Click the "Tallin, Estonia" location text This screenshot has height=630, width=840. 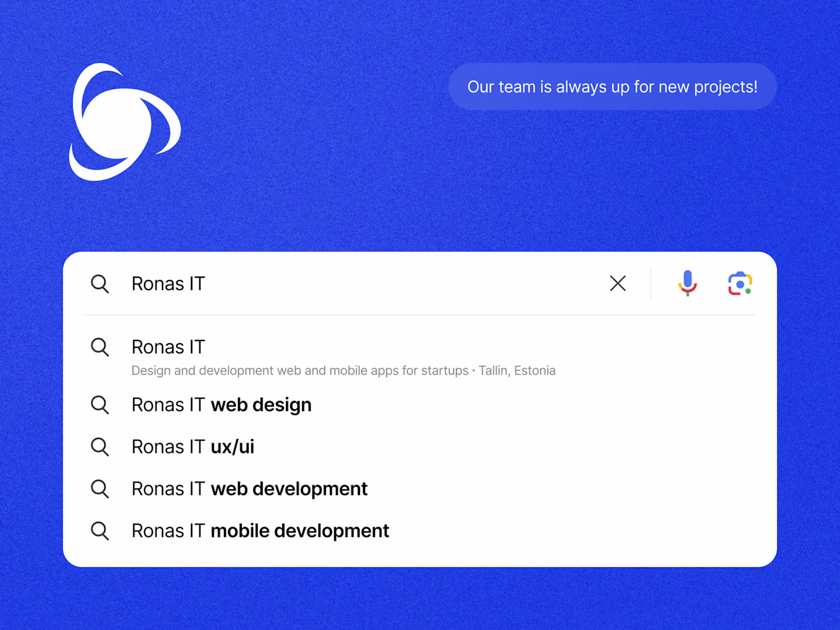coord(517,371)
